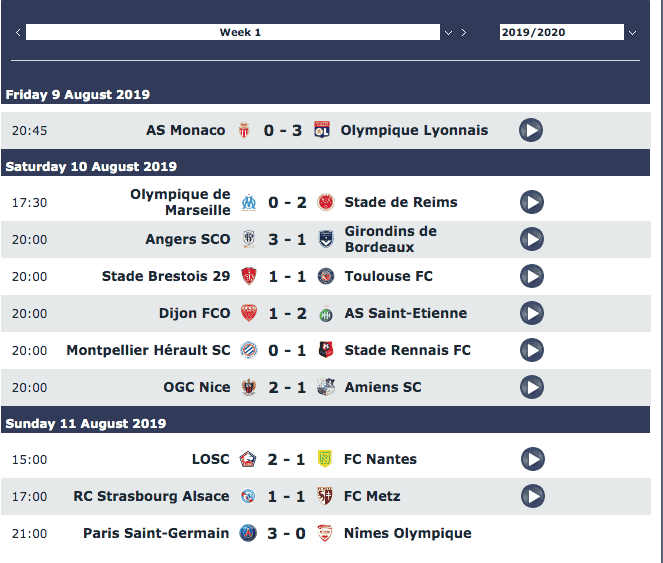Select the 2019/2020 season field

[562, 32]
